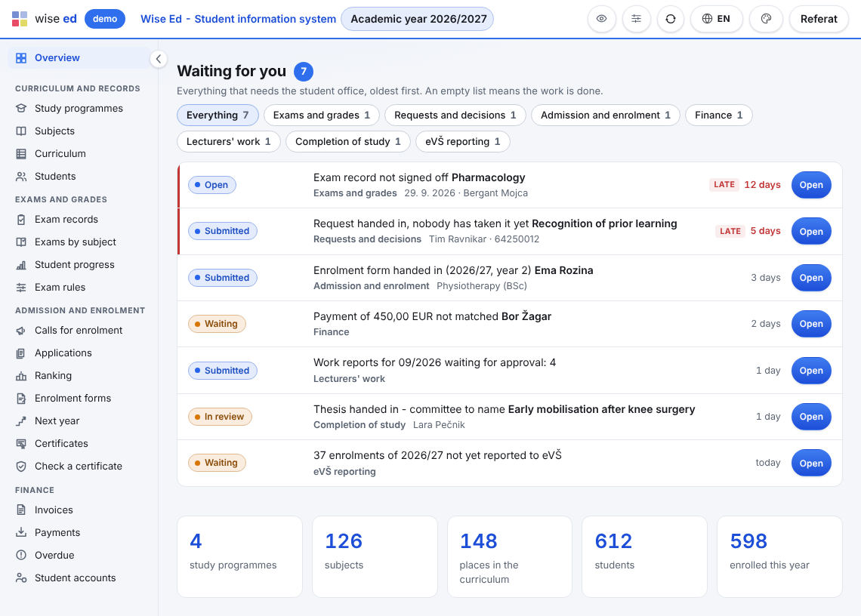Click the Applications document icon

point(21,353)
